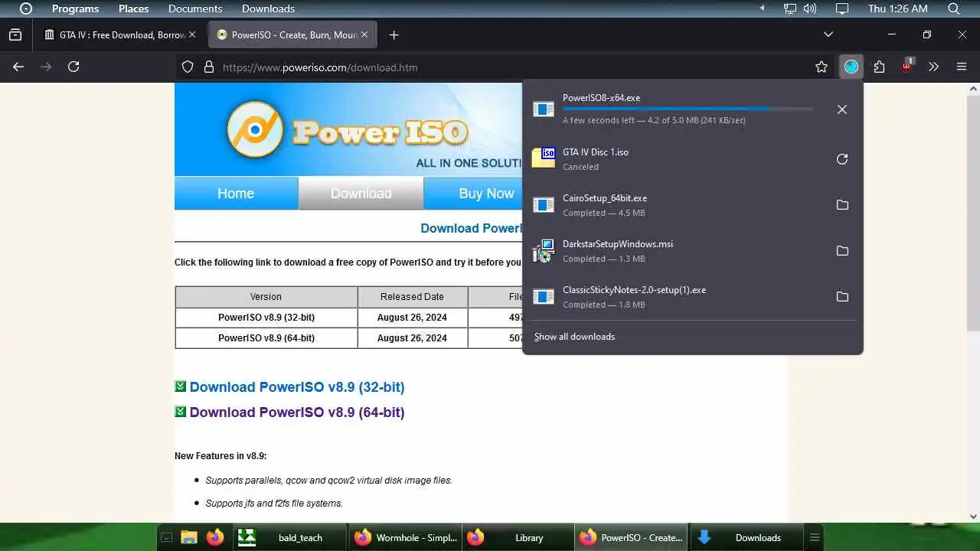Reload the current page
The image size is (980, 551).
coord(73,67)
